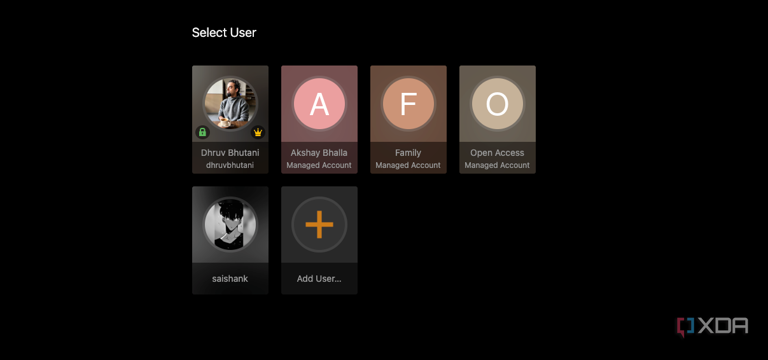
Task: Click the Akshay Bhalla name label
Action: pyautogui.click(x=319, y=152)
